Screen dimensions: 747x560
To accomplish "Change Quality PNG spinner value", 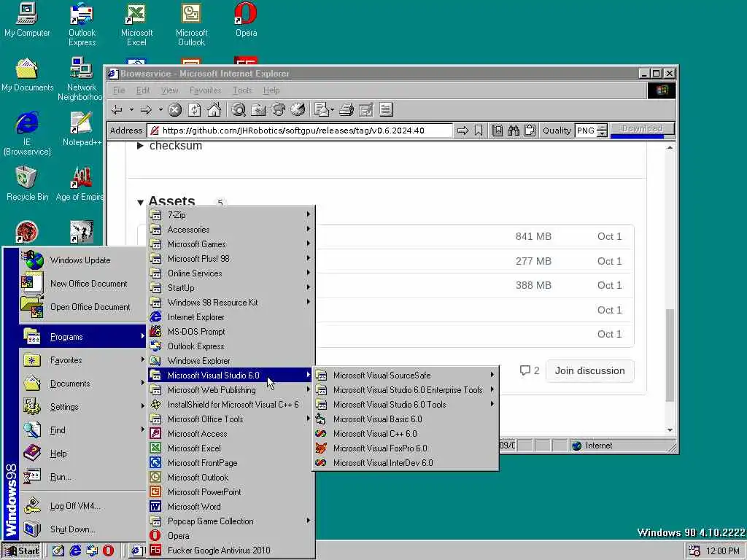I will click(602, 131).
